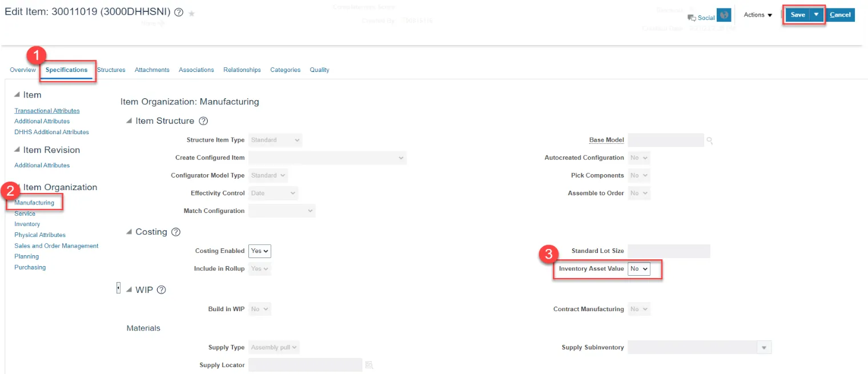Search Base Model with magnifier icon
Viewport: 868px width, 374px height.
pyautogui.click(x=710, y=140)
